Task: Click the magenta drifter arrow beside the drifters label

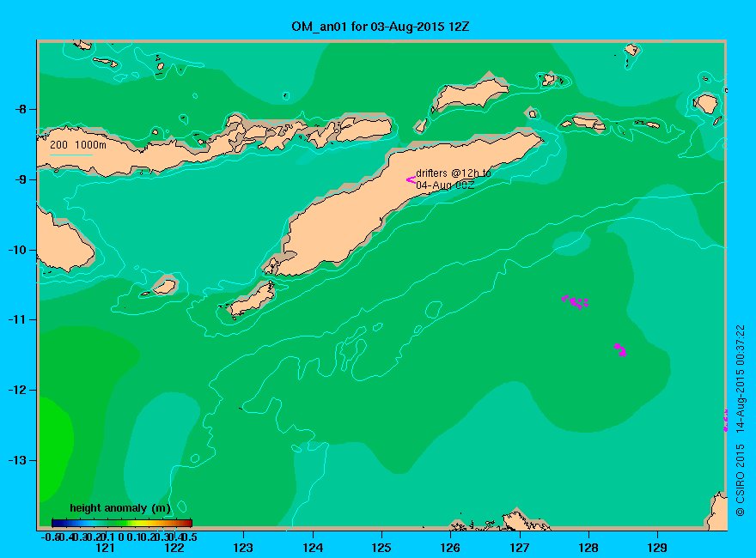Action: tap(411, 179)
